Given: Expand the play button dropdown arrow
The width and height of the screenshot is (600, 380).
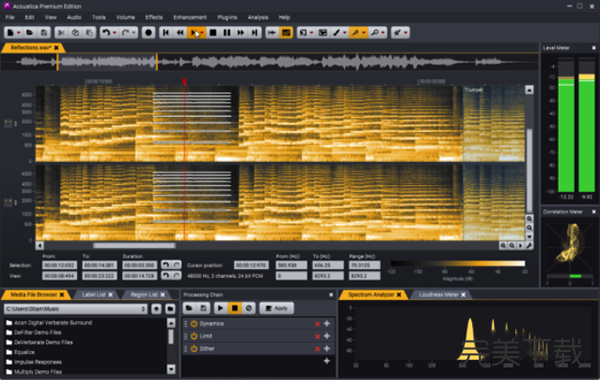Looking at the screenshot, I should point(202,33).
